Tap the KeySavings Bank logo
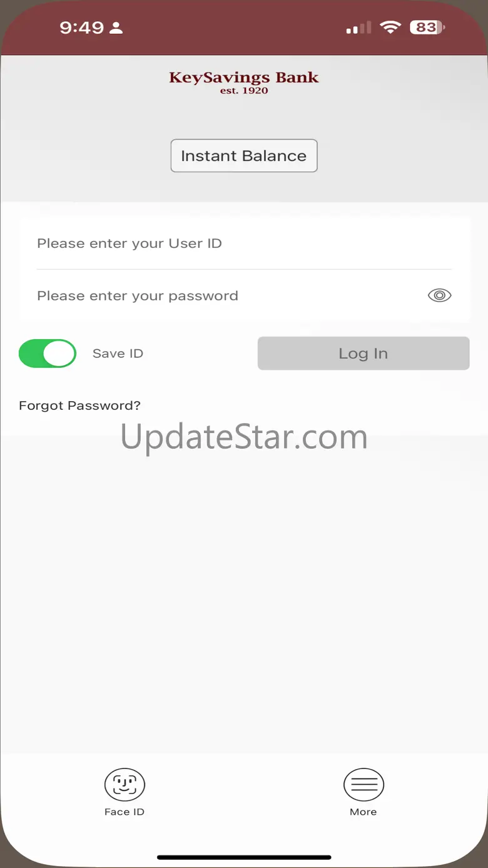The width and height of the screenshot is (488, 868). point(244,82)
